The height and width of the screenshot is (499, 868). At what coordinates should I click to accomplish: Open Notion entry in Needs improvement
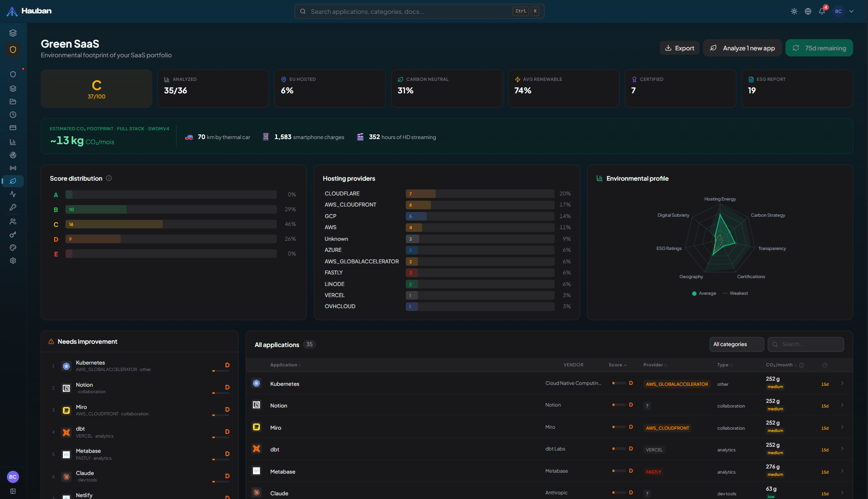click(140, 388)
